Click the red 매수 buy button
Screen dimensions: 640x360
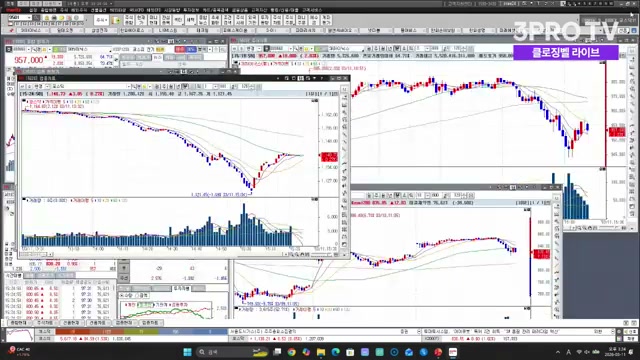pyautogui.click(x=180, y=49)
